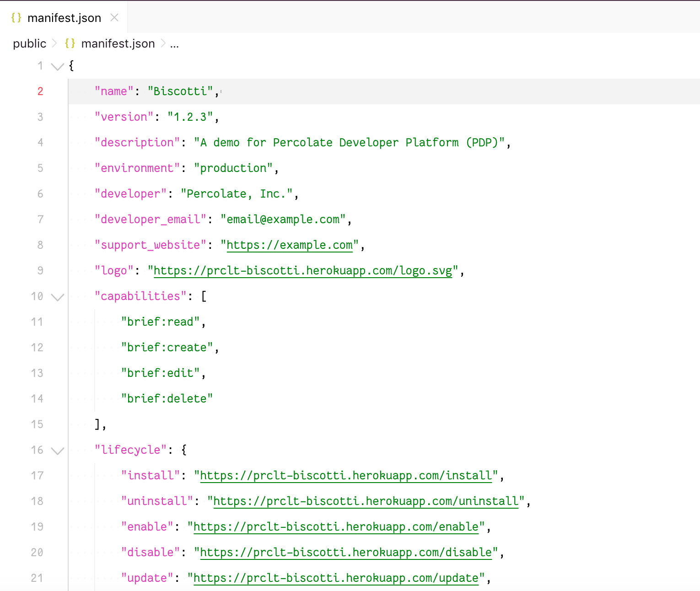The height and width of the screenshot is (591, 700).
Task: Click the JSON braces icon in tab
Action: (x=16, y=17)
